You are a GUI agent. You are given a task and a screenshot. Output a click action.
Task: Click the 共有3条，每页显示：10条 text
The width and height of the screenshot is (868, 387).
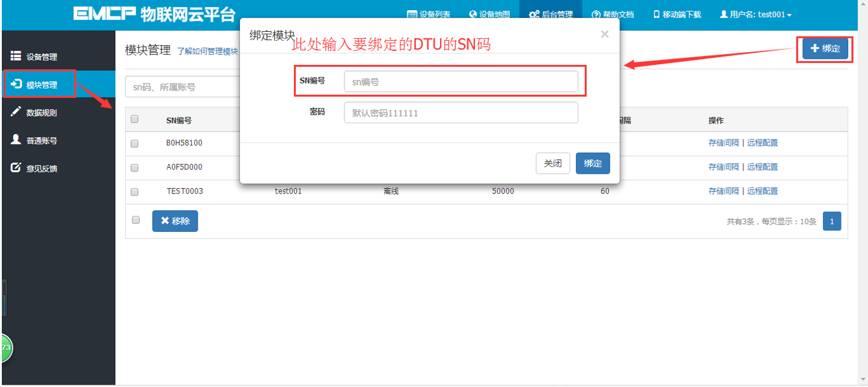[772, 222]
